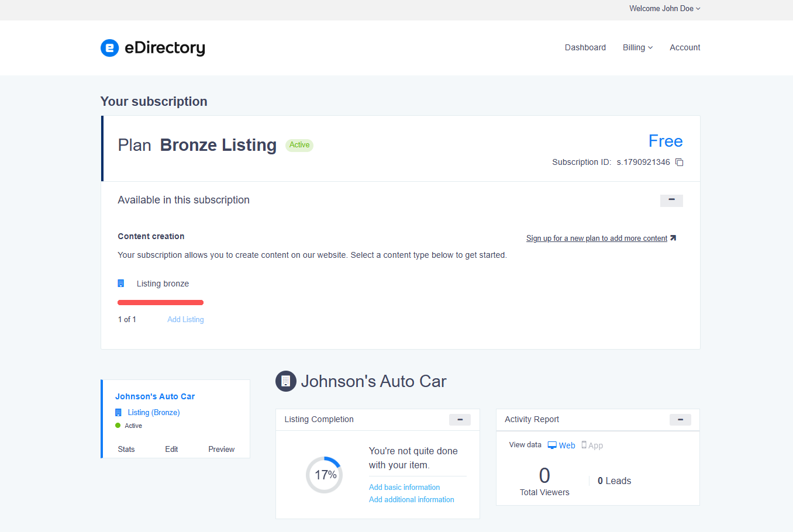
Task: Click the round building icon beside Johnson's Auto Car heading
Action: [285, 381]
